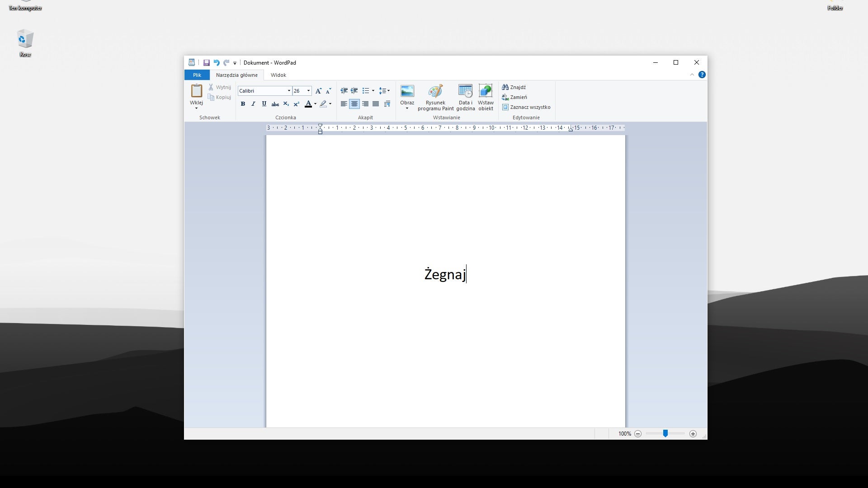Open the Calibri font family dropdown

pyautogui.click(x=289, y=91)
